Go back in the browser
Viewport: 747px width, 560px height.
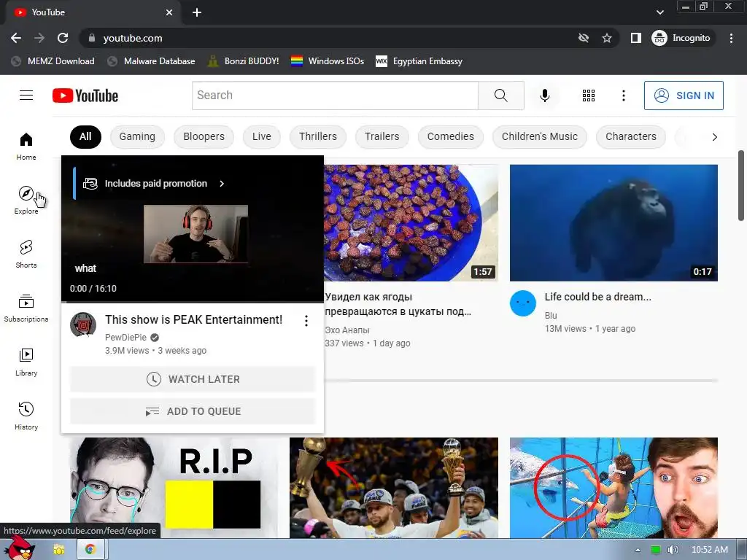[x=16, y=38]
